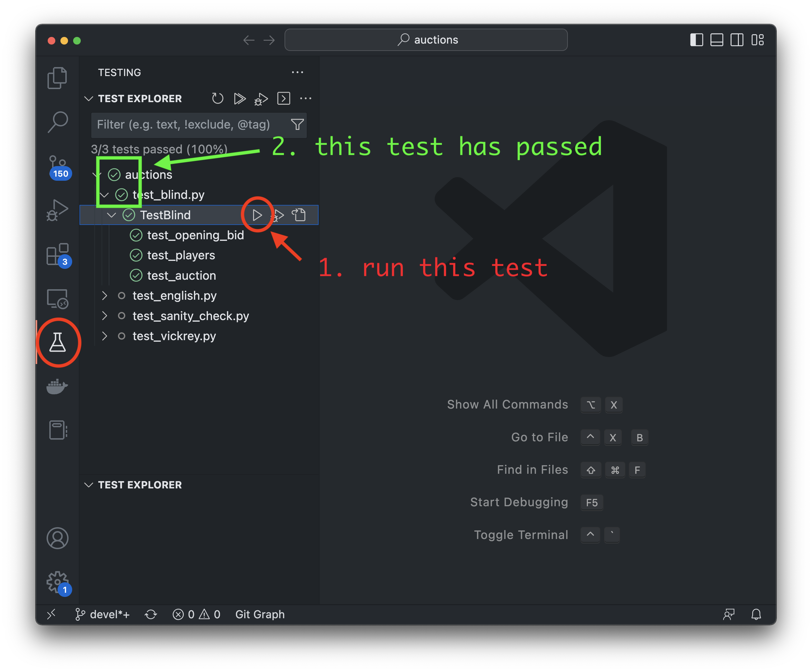812x672 pixels.
Task: Open the Explorer files view
Action: tap(57, 78)
